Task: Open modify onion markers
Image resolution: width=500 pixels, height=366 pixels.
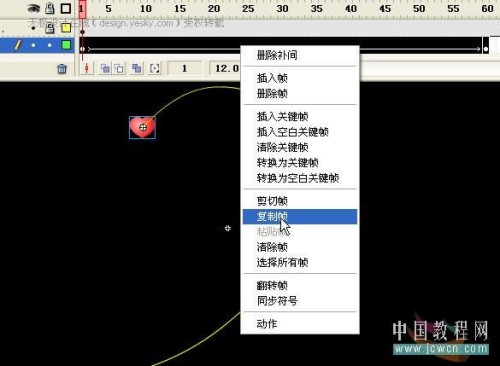Action: coord(155,69)
